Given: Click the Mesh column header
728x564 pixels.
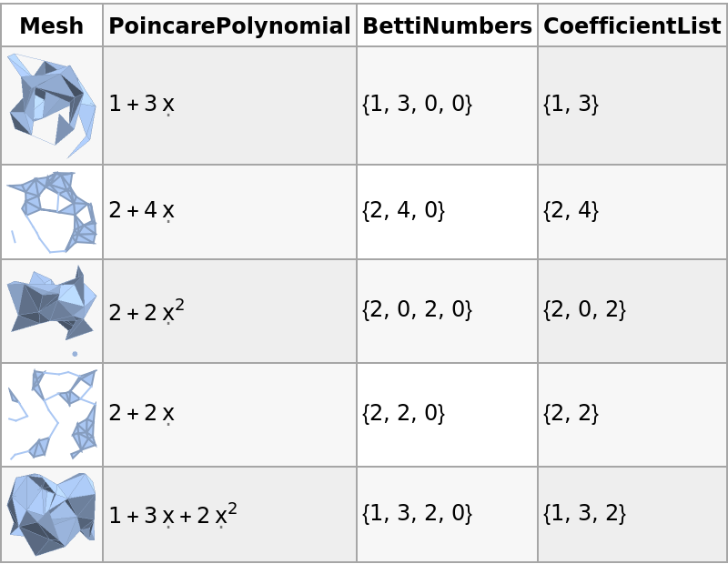Looking at the screenshot, I should pos(51,26).
